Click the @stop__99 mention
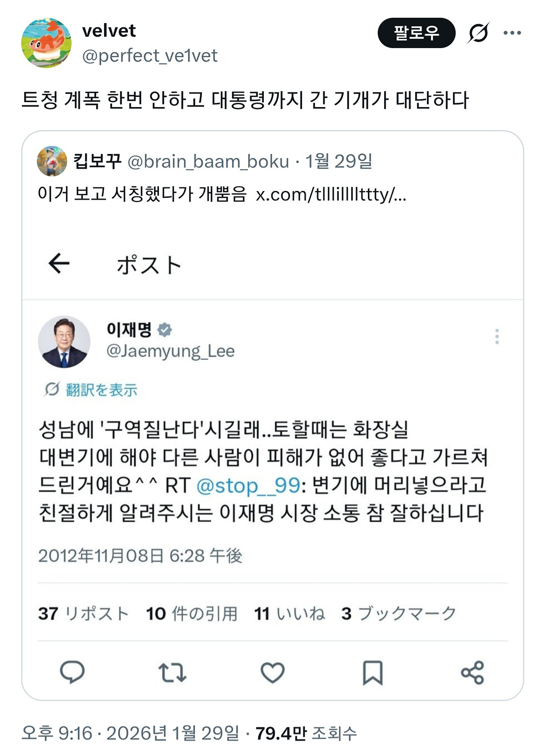This screenshot has width=545, height=756. point(248,485)
